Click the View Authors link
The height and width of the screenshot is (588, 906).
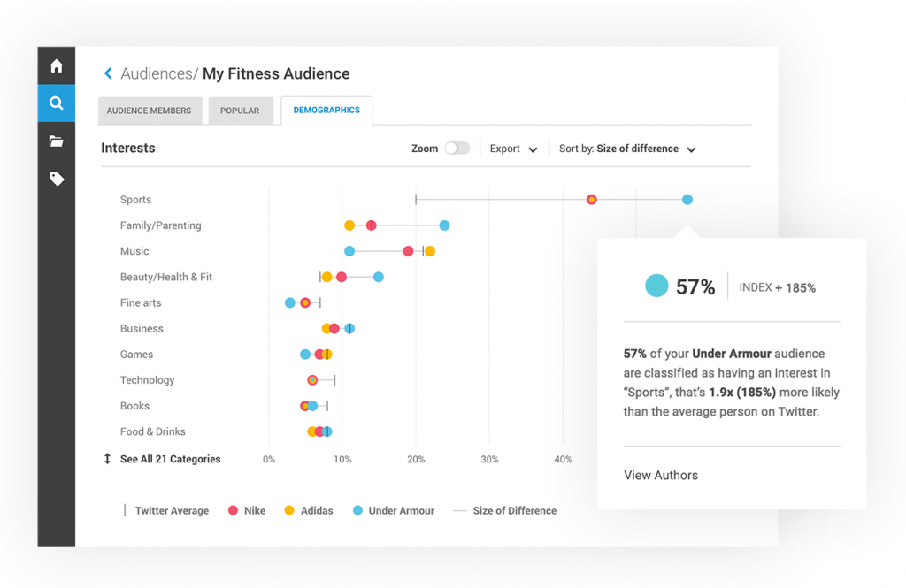click(x=660, y=475)
